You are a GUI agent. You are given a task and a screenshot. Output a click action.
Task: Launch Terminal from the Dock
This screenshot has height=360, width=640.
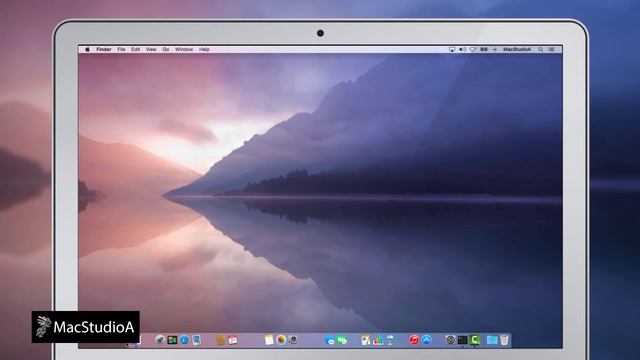tap(462, 340)
